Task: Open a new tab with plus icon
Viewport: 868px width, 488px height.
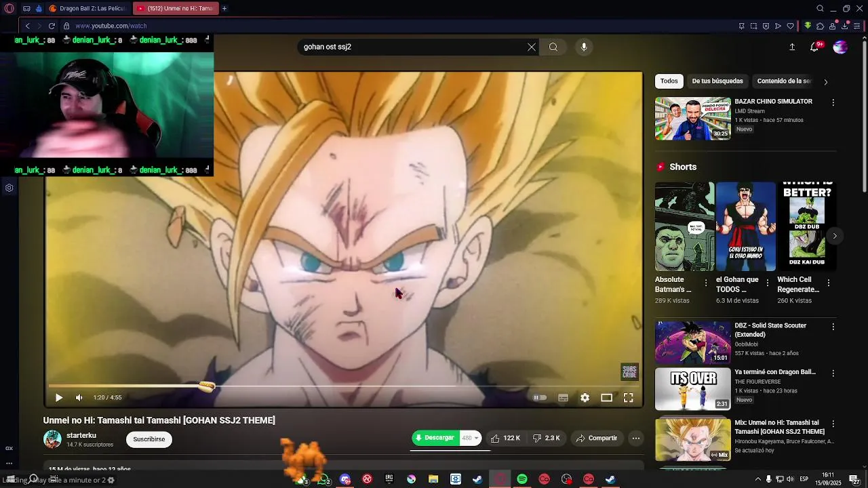Action: (224, 9)
